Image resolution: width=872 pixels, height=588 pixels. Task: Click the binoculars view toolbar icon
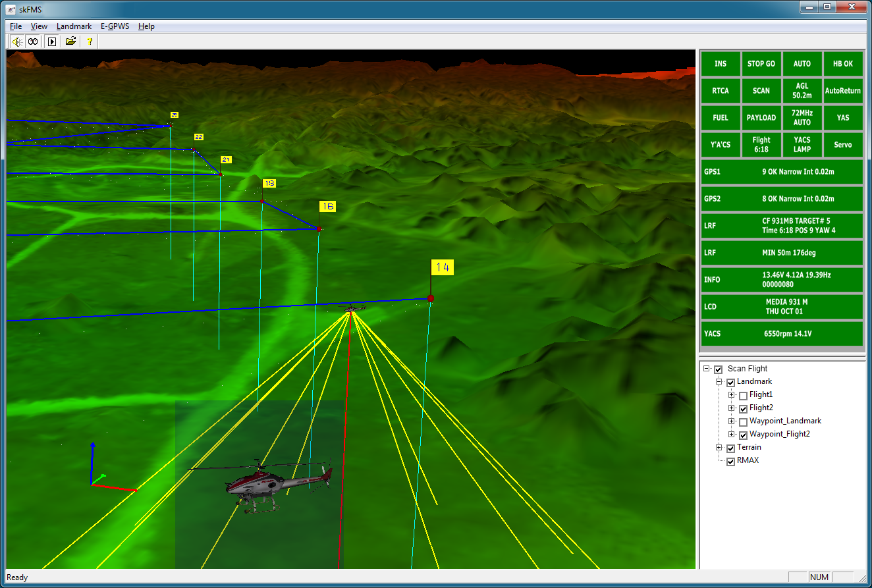tap(32, 41)
